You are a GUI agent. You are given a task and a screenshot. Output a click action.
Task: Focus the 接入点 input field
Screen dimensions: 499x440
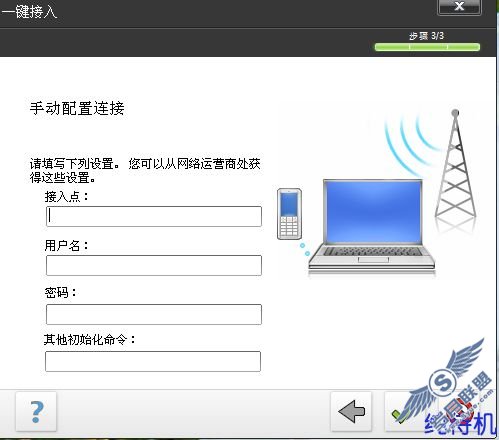click(154, 216)
